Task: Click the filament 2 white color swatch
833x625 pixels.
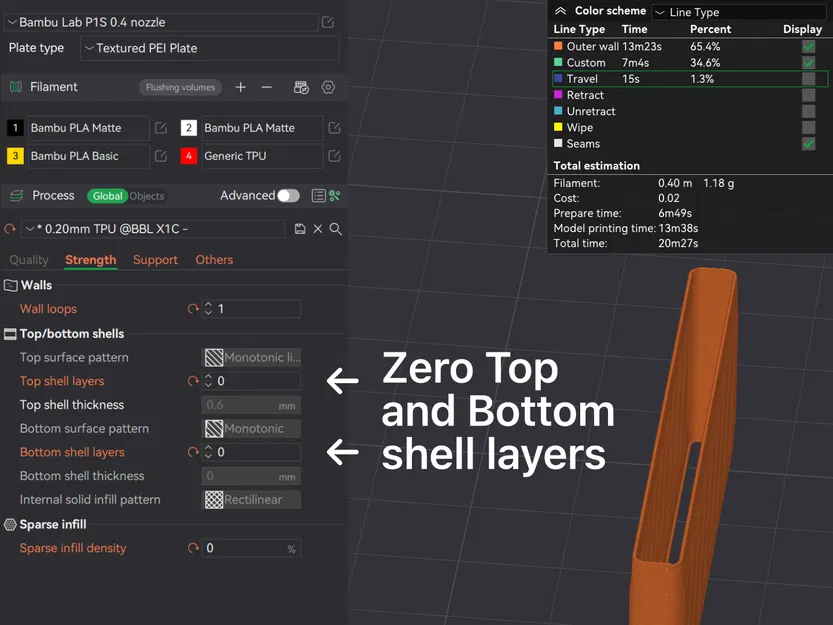Action: (x=189, y=128)
